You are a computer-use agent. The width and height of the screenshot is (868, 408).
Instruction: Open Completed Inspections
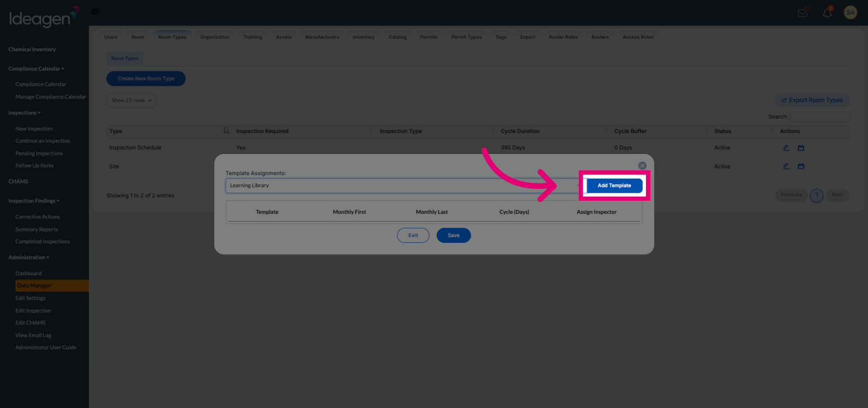[x=42, y=242]
